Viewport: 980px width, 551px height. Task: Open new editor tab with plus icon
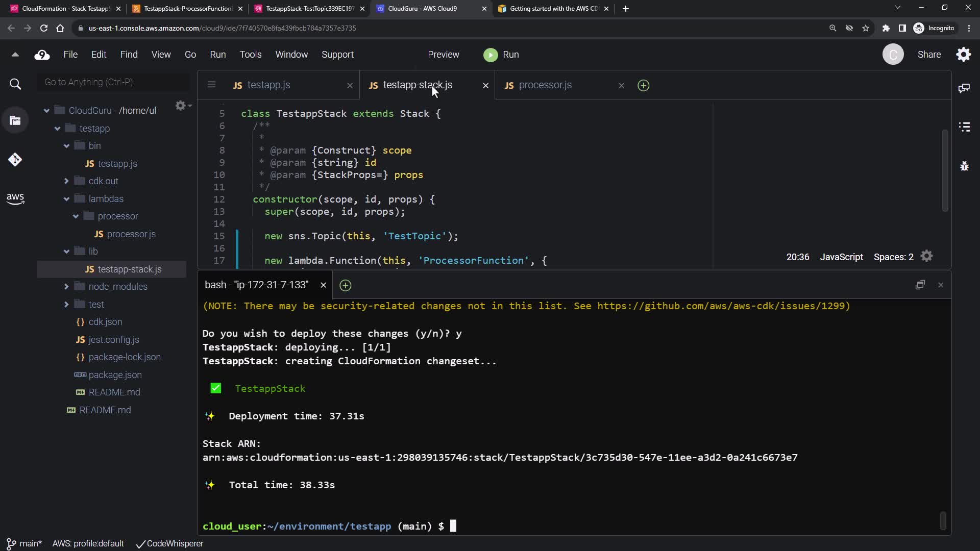[x=643, y=86]
